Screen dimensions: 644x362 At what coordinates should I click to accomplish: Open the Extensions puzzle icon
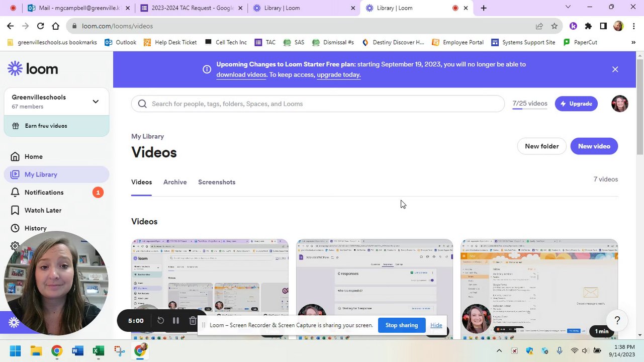click(x=588, y=26)
